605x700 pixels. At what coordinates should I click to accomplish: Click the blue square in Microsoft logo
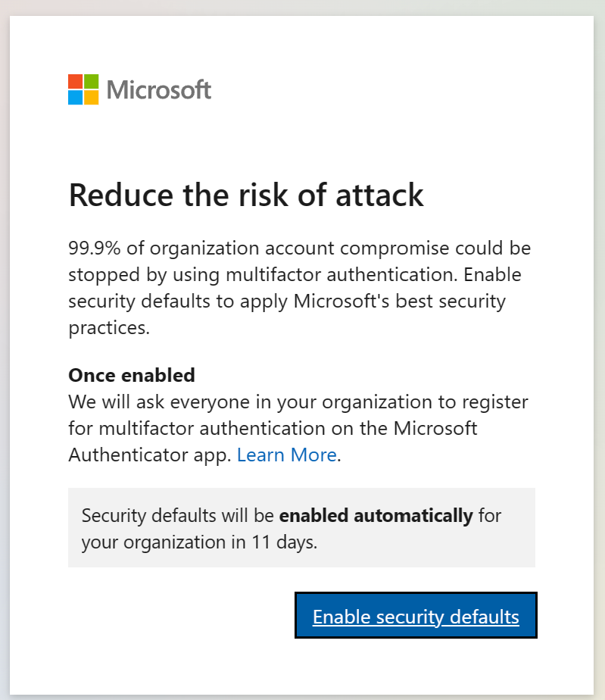pos(76,97)
